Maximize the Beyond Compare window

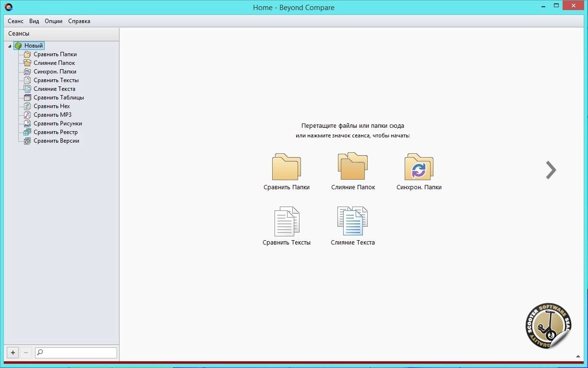click(556, 6)
